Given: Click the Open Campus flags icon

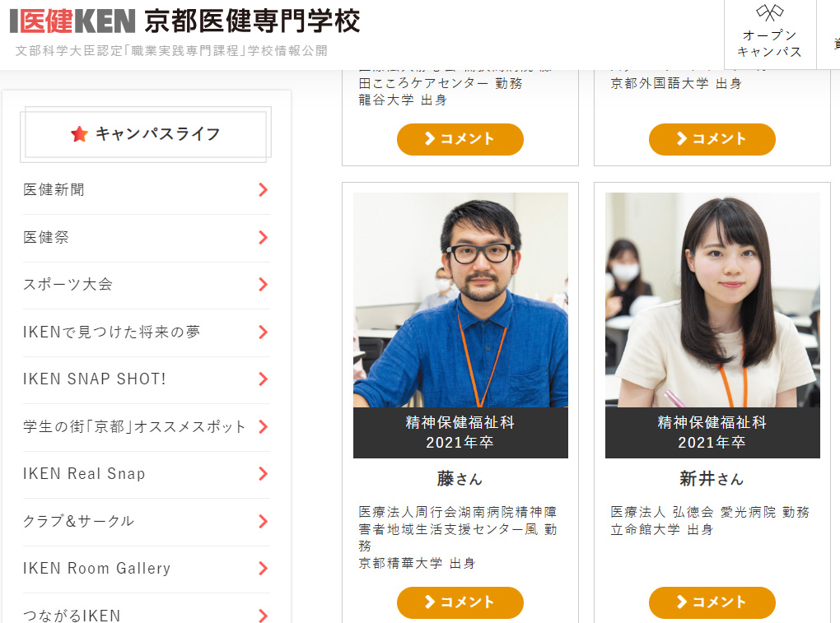Looking at the screenshot, I should pyautogui.click(x=769, y=14).
